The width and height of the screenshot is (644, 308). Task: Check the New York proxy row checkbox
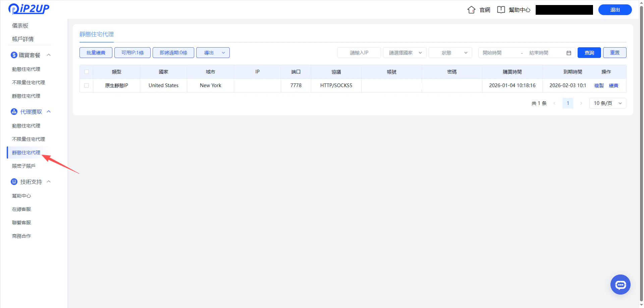tap(86, 85)
